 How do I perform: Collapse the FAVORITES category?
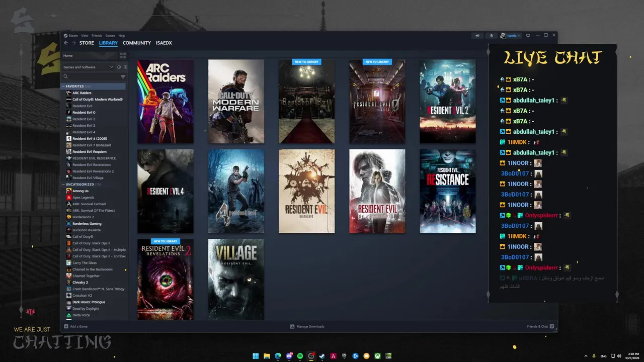[x=63, y=86]
